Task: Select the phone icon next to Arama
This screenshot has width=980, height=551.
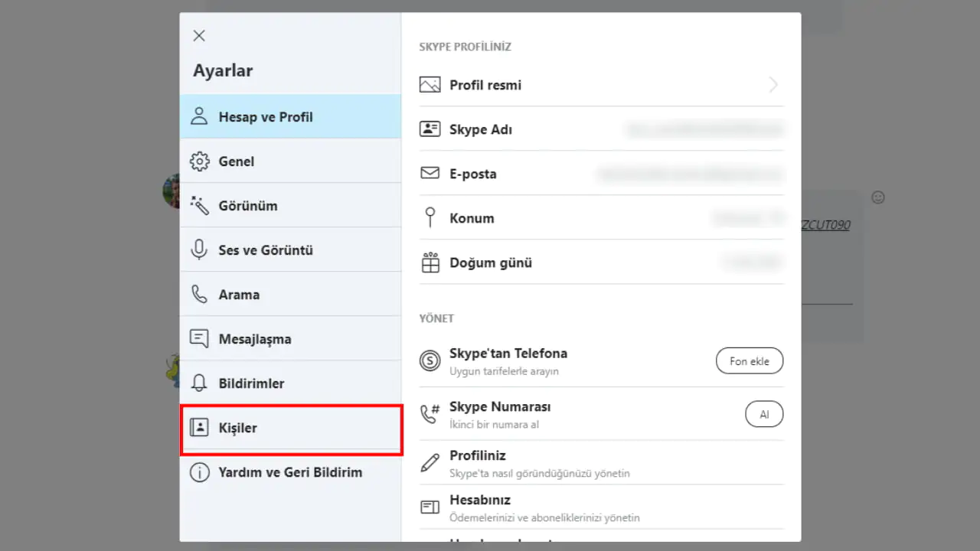Action: tap(199, 294)
